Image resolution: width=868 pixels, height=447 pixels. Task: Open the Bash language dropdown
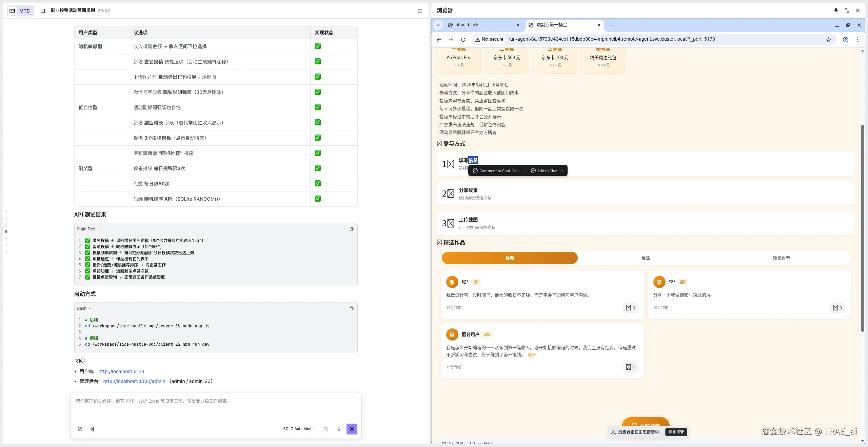(x=84, y=308)
